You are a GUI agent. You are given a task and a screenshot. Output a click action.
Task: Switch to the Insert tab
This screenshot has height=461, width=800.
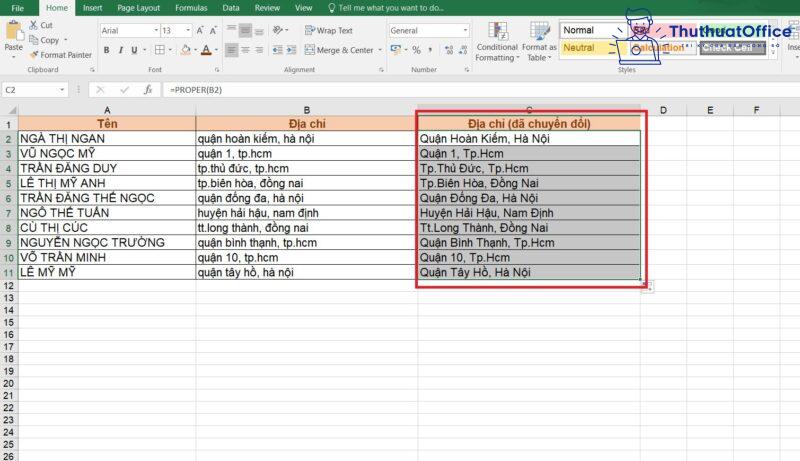tap(92, 8)
